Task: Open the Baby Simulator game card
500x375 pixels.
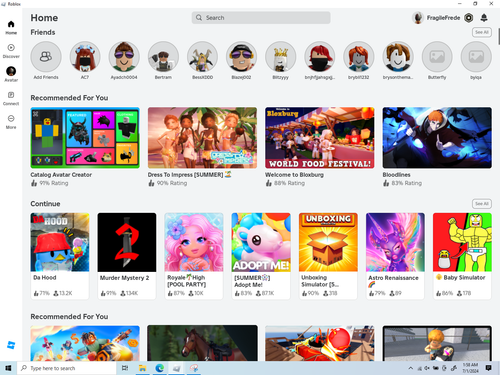Action: (x=462, y=256)
